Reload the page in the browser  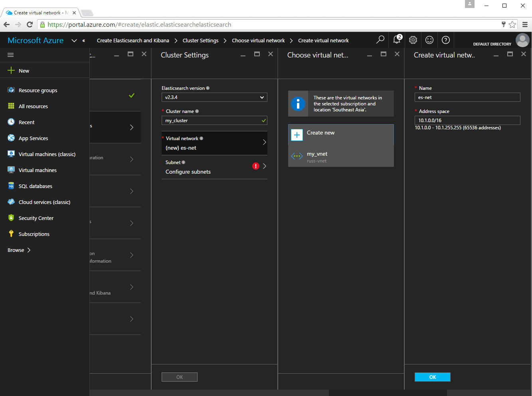coord(30,24)
